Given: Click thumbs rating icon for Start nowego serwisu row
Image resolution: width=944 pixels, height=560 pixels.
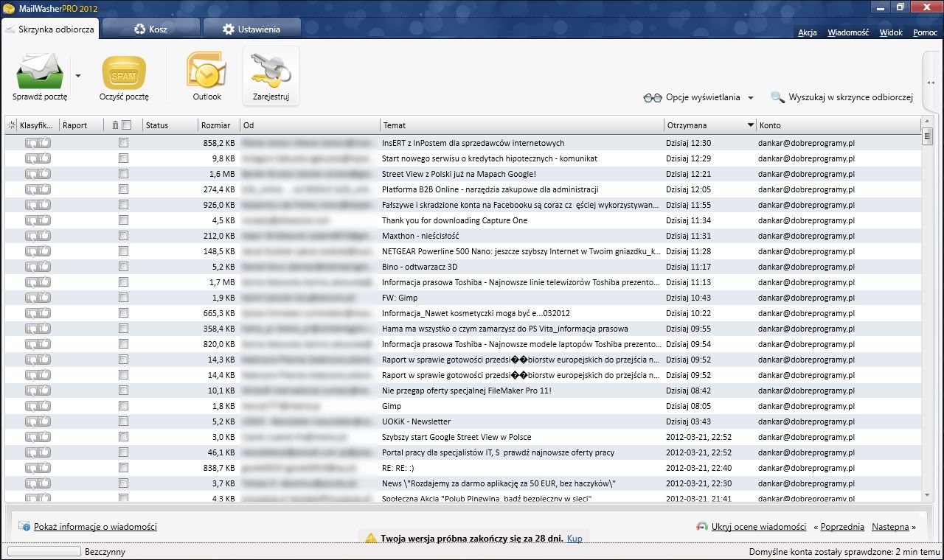Looking at the screenshot, I should [38, 158].
